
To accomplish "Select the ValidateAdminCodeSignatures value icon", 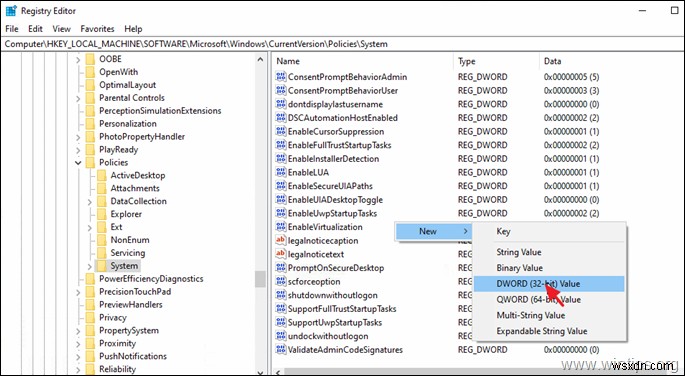I will pyautogui.click(x=280, y=349).
